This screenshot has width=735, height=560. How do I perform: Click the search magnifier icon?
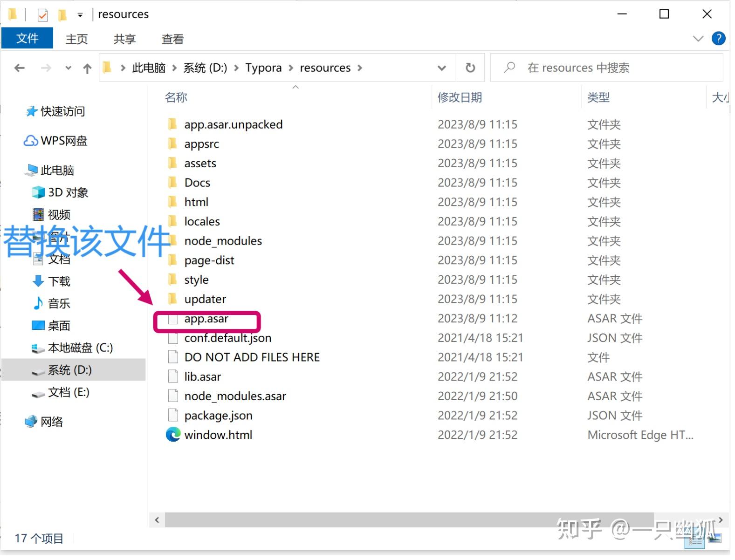click(509, 68)
